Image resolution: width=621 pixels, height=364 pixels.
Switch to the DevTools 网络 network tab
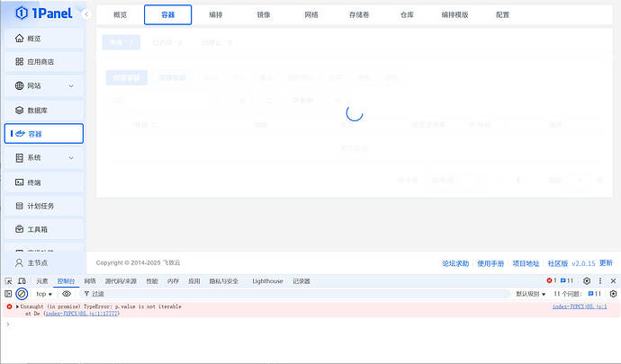tap(90, 281)
